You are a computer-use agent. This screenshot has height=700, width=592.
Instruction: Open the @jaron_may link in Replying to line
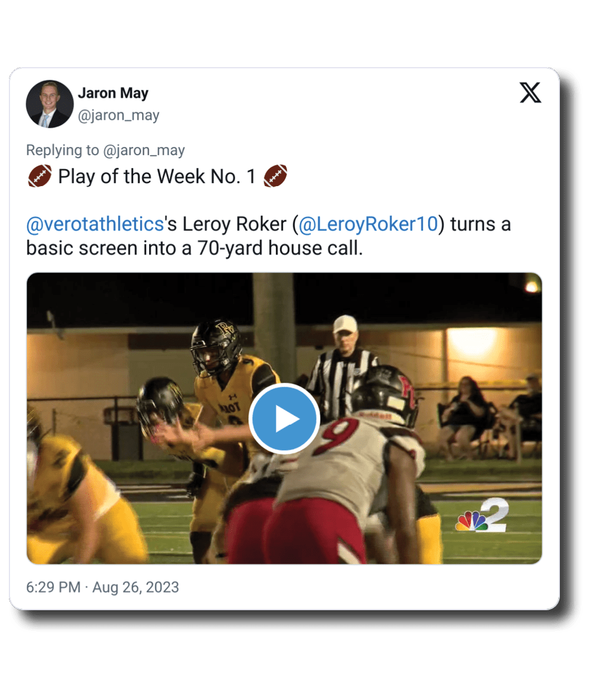pyautogui.click(x=144, y=150)
